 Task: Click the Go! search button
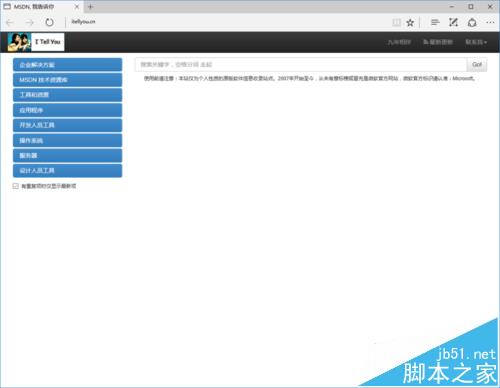coord(477,65)
